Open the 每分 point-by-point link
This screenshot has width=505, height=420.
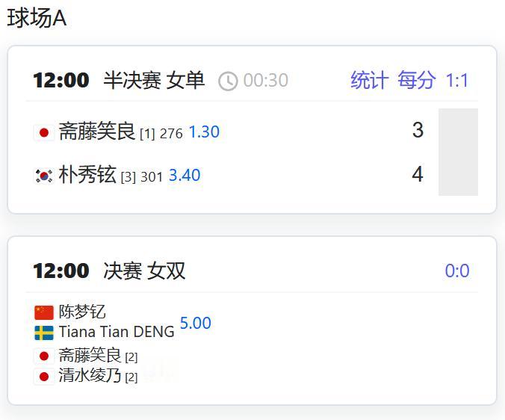coord(416,81)
